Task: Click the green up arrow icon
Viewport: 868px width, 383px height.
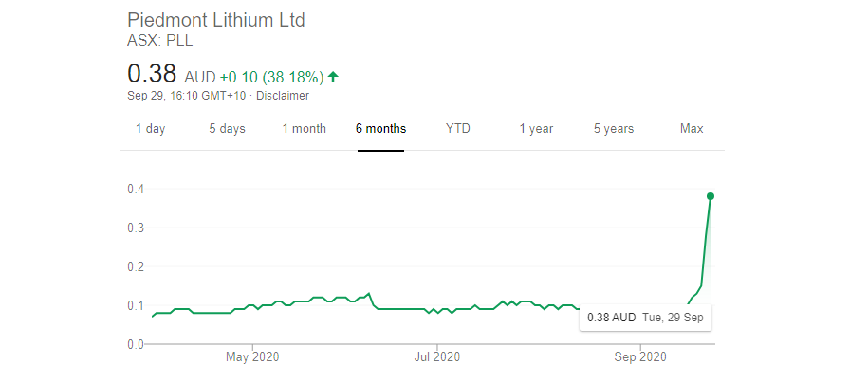Action: (x=333, y=76)
